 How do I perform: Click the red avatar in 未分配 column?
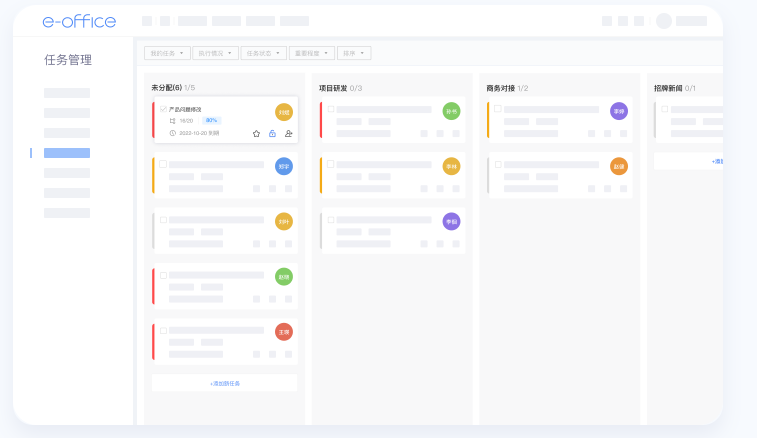[284, 331]
